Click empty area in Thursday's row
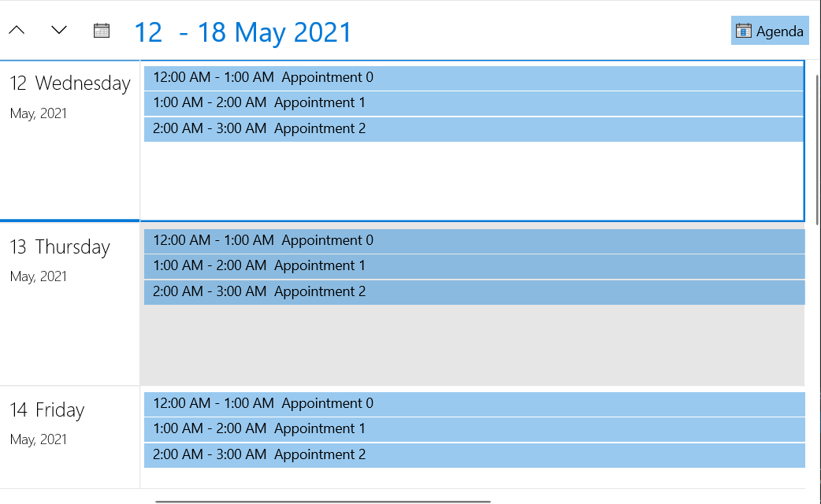This screenshot has height=504, width=821. (x=473, y=346)
